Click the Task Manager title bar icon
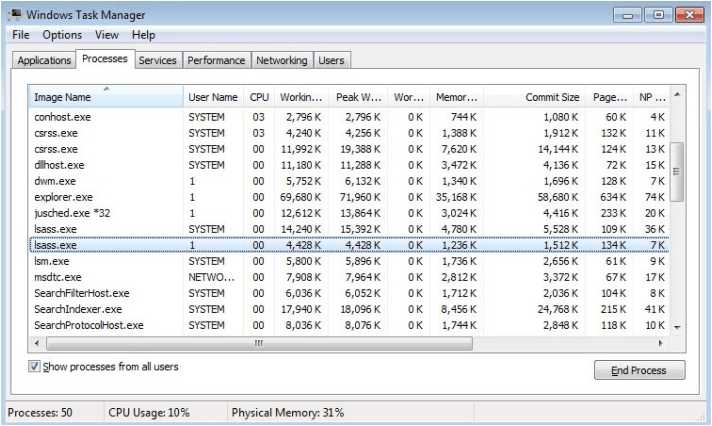This screenshot has height=426, width=712. click(15, 14)
